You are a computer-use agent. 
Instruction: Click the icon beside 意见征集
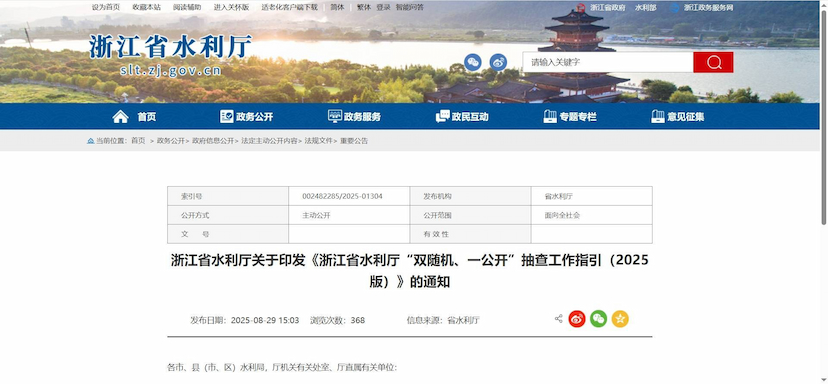click(658, 117)
